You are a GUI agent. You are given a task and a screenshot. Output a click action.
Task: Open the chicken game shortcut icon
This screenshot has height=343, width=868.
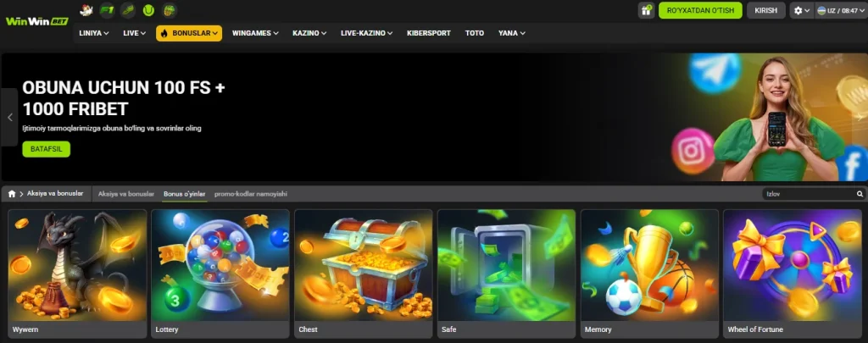[86, 10]
